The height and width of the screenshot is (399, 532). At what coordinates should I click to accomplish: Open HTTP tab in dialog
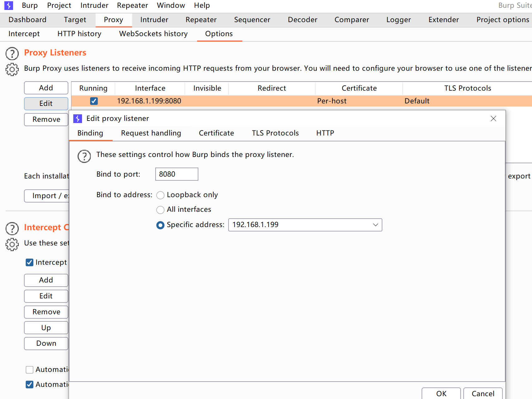point(325,133)
